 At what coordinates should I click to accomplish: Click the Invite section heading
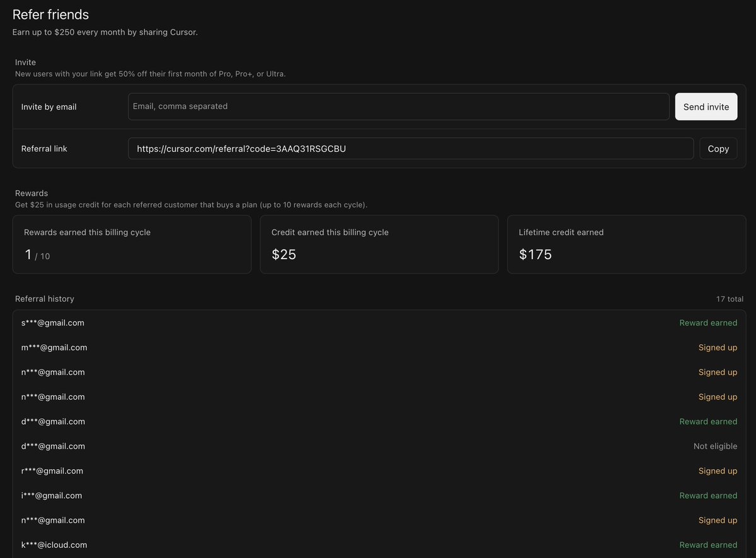26,62
